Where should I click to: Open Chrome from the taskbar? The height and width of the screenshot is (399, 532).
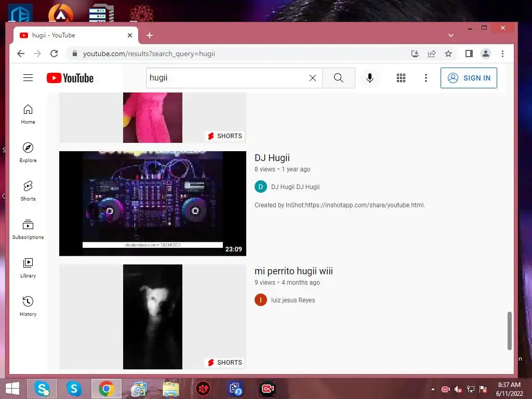pyautogui.click(x=106, y=389)
